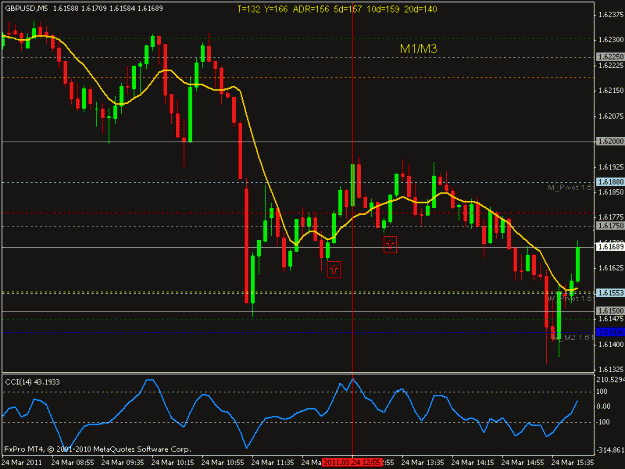Click the W_Pivot line label
This screenshot has height=469, width=625.
pyautogui.click(x=570, y=298)
